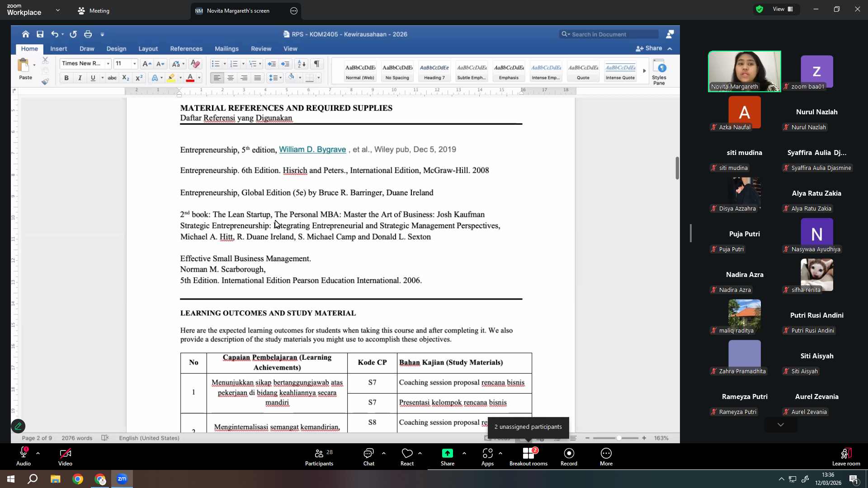Viewport: 868px width, 488px height.
Task: Click the Decrease Indent icon
Action: coord(272,64)
